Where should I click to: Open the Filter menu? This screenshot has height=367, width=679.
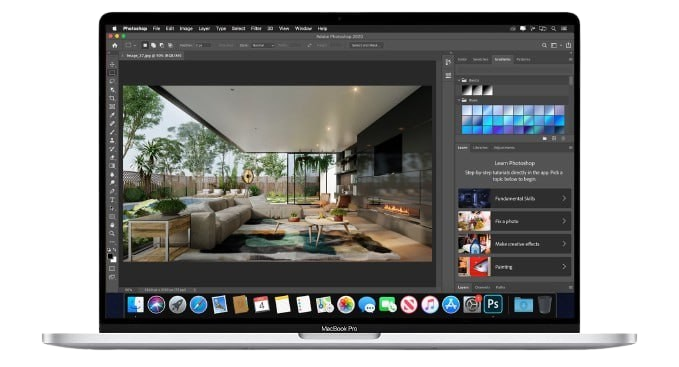click(x=256, y=29)
